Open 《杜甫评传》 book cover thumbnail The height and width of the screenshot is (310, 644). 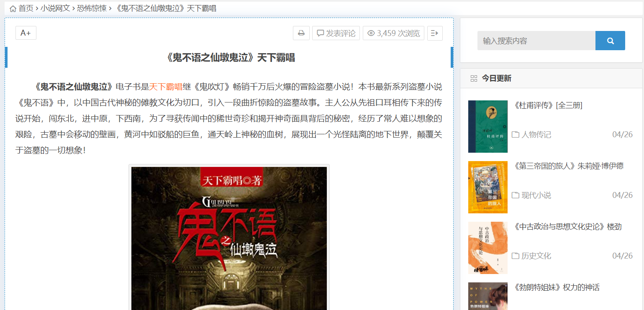[x=488, y=126]
